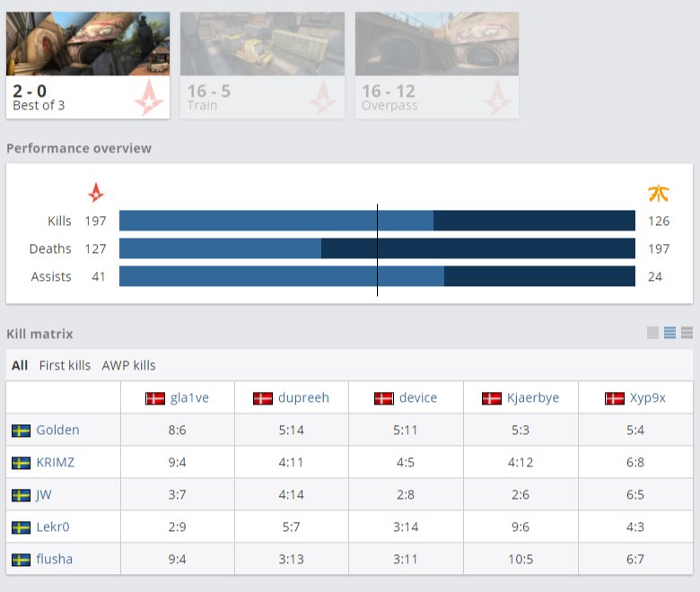Click the Swedish flag beside Lekr0

click(x=21, y=527)
